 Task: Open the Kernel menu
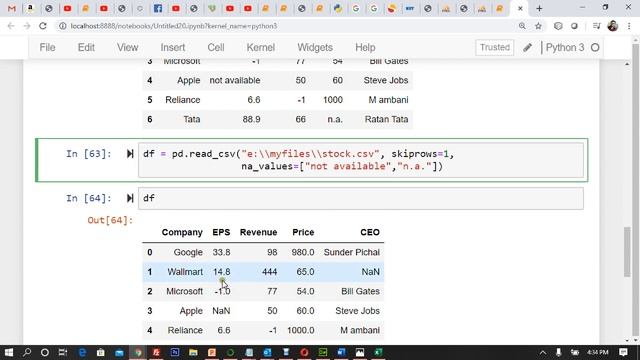[x=260, y=47]
